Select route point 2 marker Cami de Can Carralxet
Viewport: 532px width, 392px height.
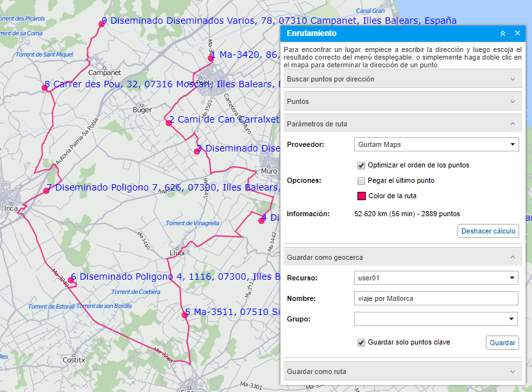169,123
